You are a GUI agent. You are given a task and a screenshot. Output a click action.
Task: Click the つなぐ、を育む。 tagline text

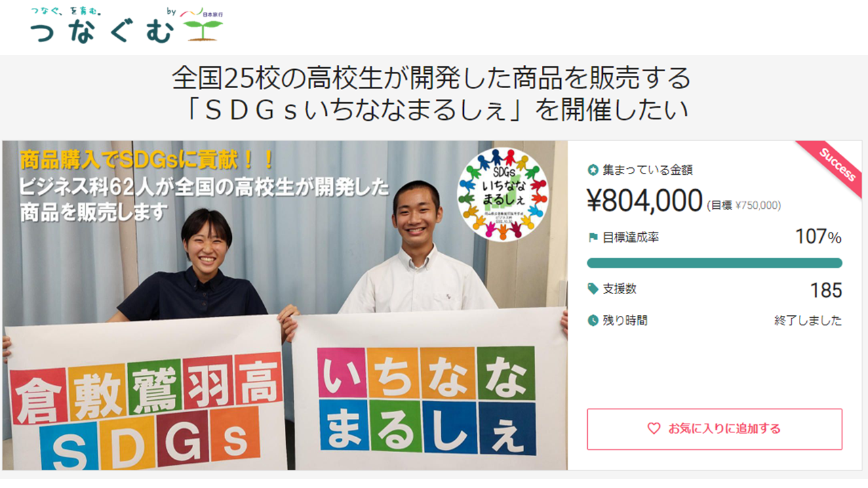pyautogui.click(x=66, y=11)
